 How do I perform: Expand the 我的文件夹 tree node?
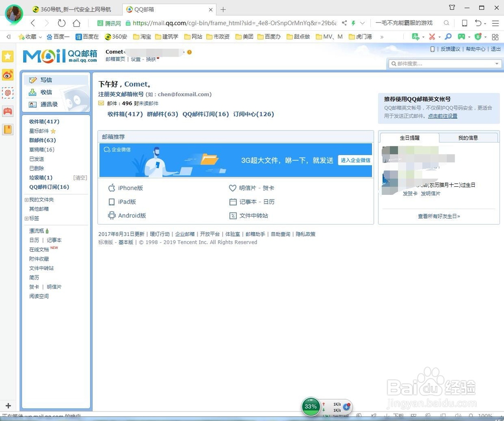(26, 200)
